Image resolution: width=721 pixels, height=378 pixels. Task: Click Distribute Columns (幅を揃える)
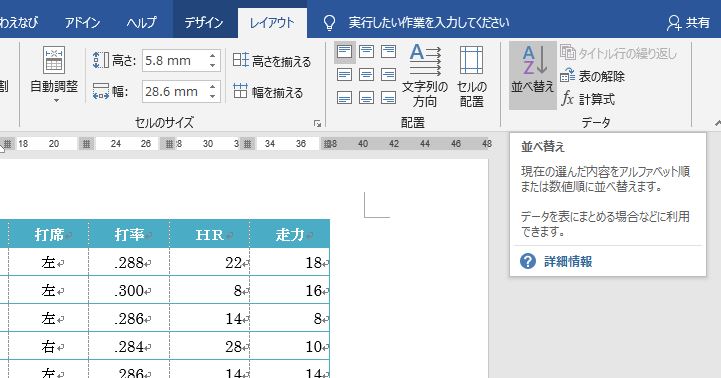tap(268, 92)
